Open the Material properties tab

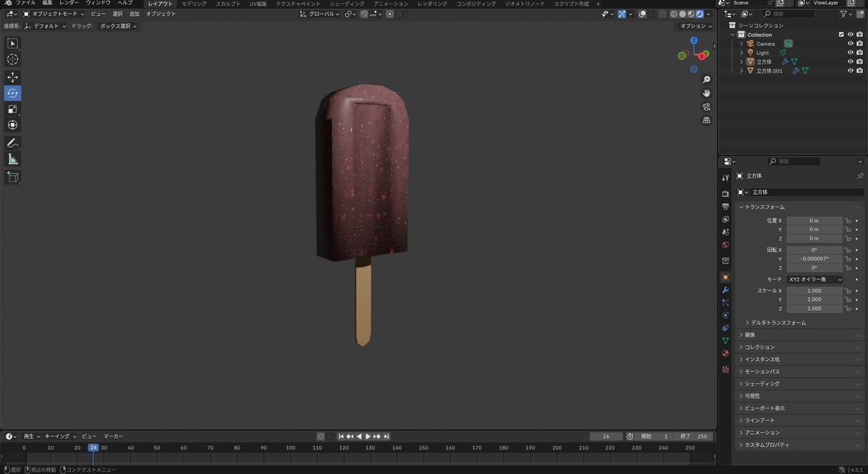[725, 353]
